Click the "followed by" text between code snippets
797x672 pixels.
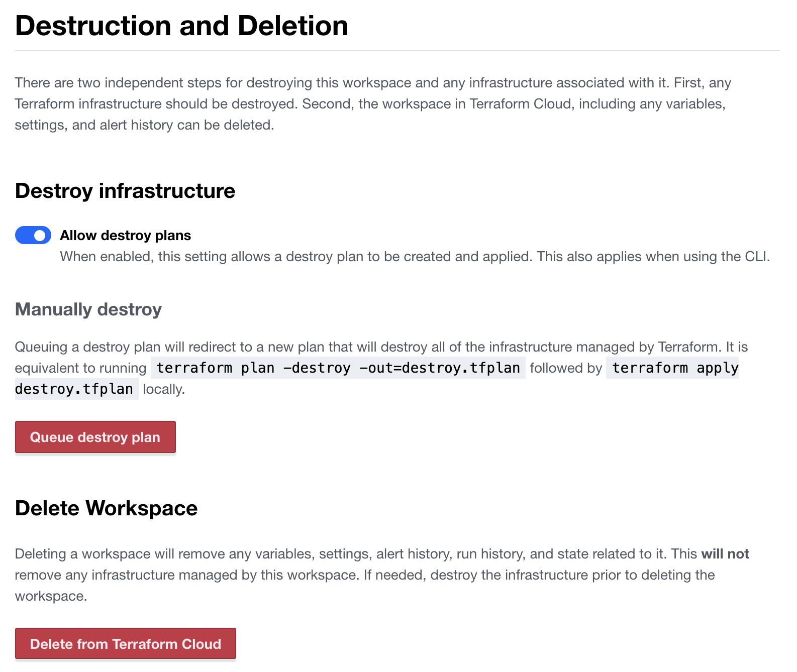565,368
